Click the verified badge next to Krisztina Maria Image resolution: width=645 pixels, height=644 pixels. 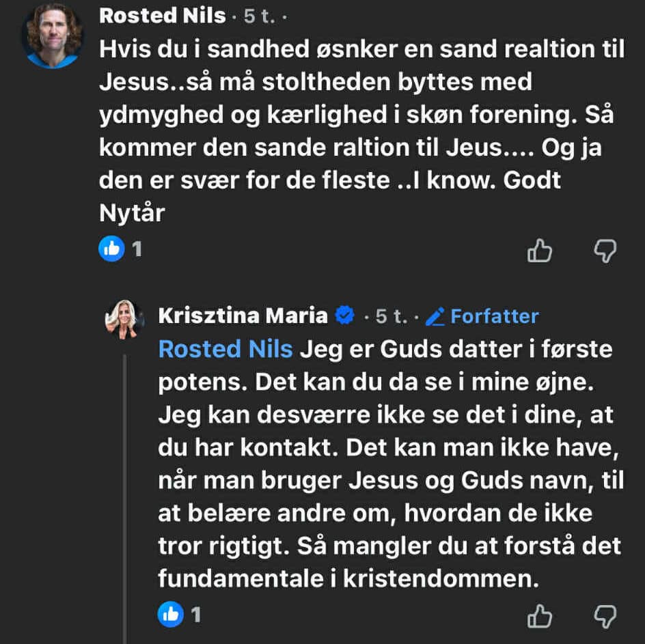click(346, 316)
